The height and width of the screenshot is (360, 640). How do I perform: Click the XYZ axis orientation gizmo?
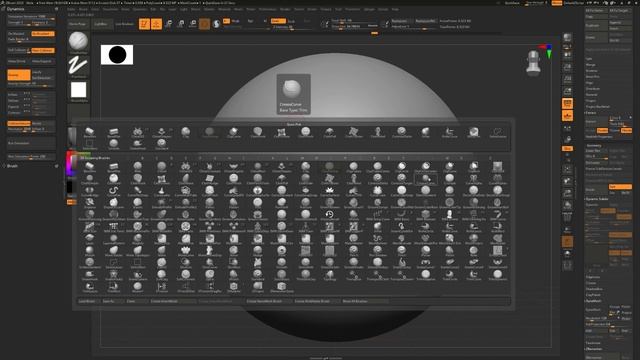click(546, 51)
